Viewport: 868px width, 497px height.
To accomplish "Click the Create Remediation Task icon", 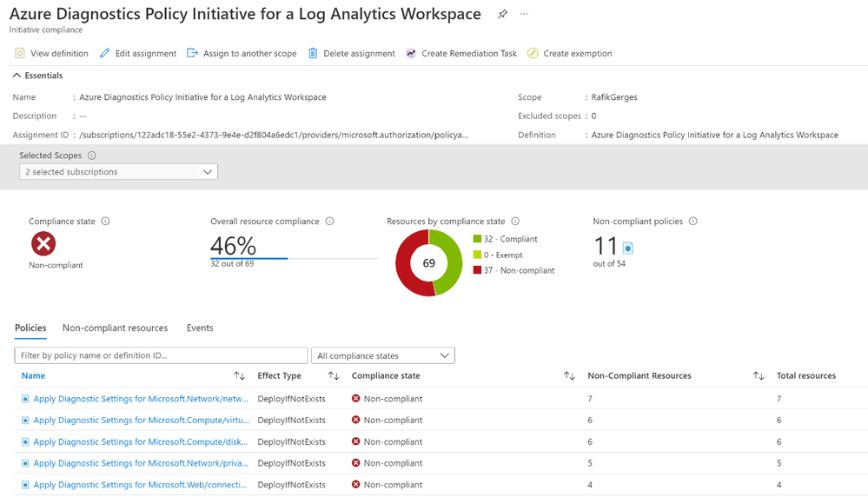I will [x=411, y=53].
